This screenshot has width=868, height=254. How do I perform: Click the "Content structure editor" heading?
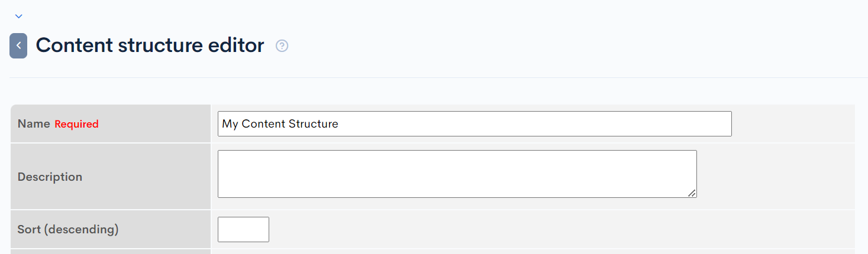point(150,45)
